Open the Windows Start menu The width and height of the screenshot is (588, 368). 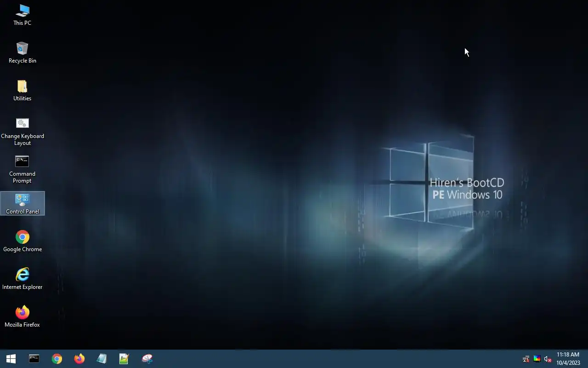tap(11, 359)
